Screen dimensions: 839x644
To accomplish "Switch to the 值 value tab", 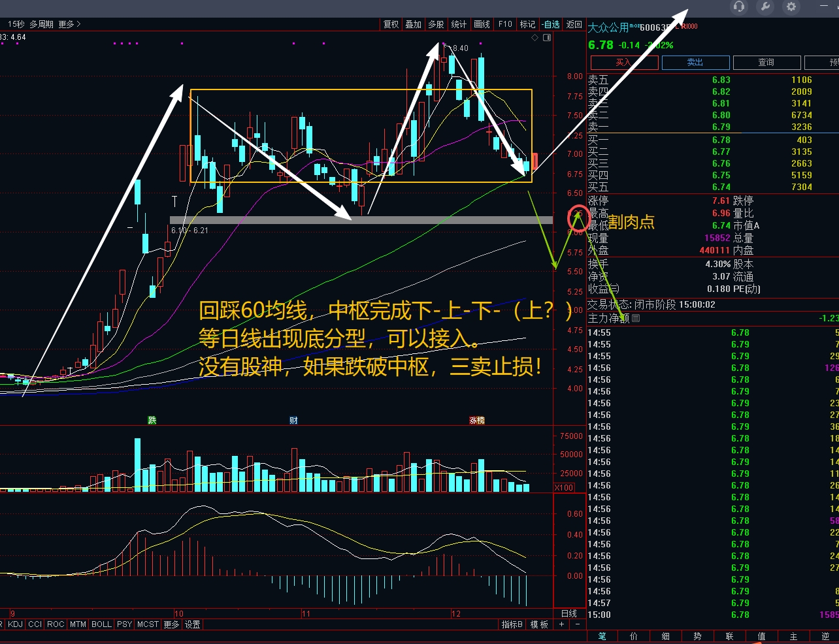I will [x=762, y=636].
